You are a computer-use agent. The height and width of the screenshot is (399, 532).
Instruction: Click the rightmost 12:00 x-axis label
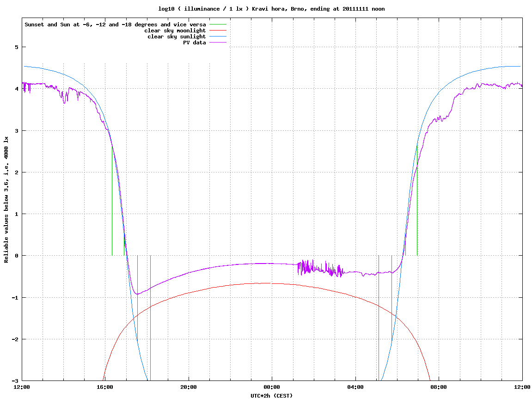[x=522, y=387]
